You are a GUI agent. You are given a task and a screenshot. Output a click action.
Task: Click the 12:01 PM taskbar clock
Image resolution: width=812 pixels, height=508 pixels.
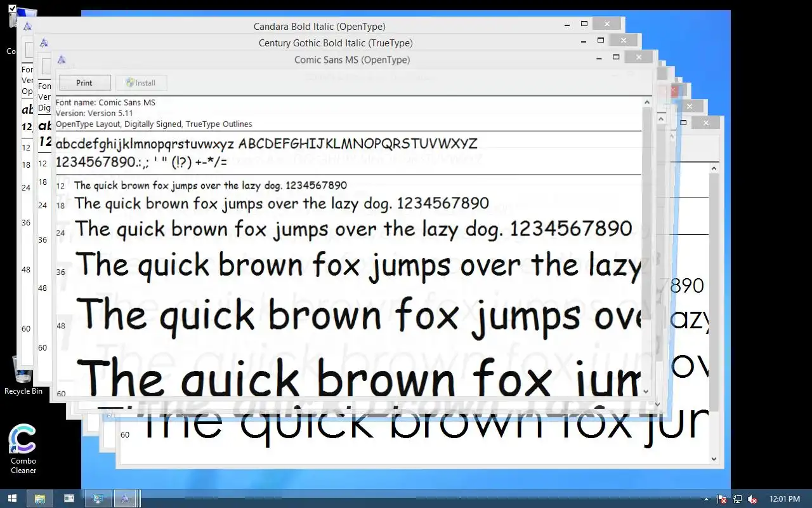785,499
